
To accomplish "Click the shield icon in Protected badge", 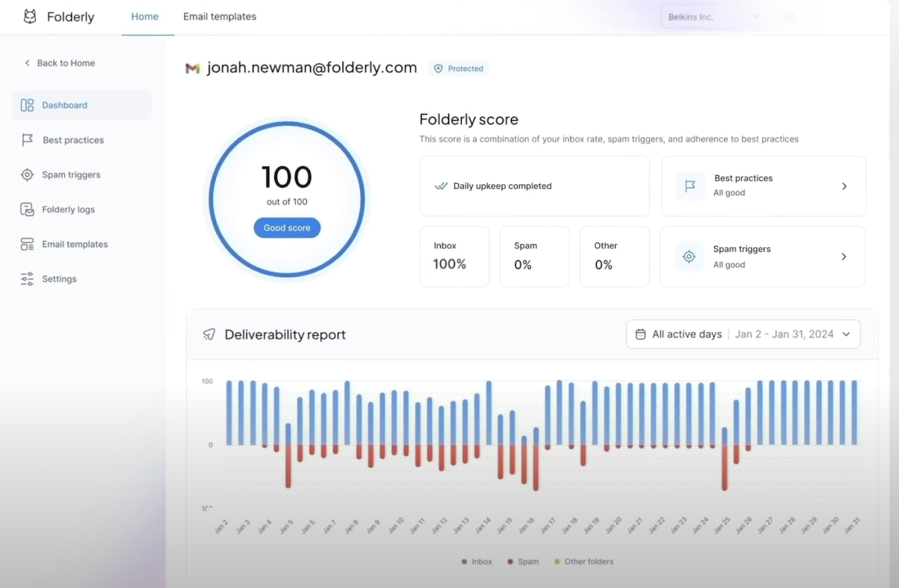I will pyautogui.click(x=438, y=69).
